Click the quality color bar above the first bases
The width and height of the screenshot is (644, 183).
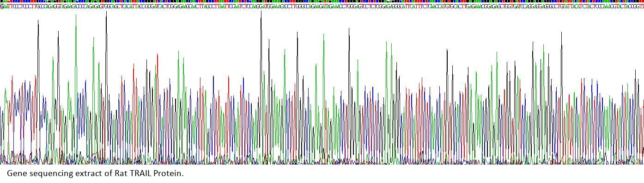(6, 2)
